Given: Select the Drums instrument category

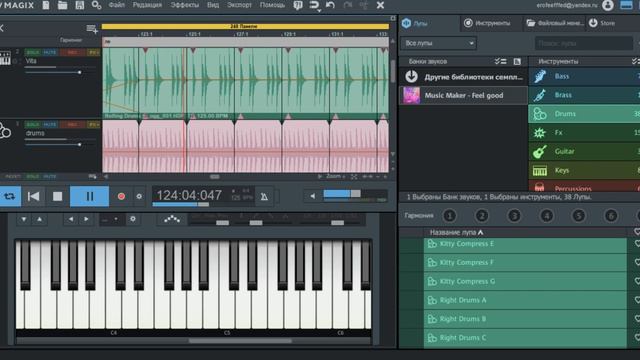Looking at the screenshot, I should pos(584,114).
